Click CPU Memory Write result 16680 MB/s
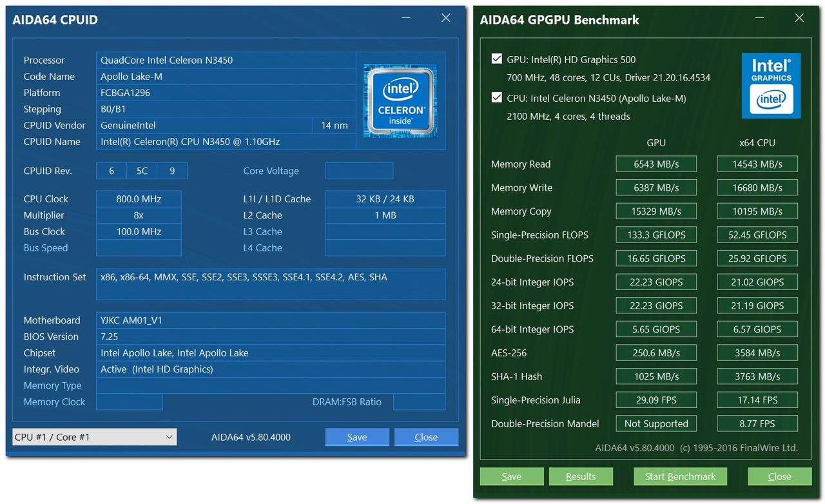 pyautogui.click(x=757, y=188)
